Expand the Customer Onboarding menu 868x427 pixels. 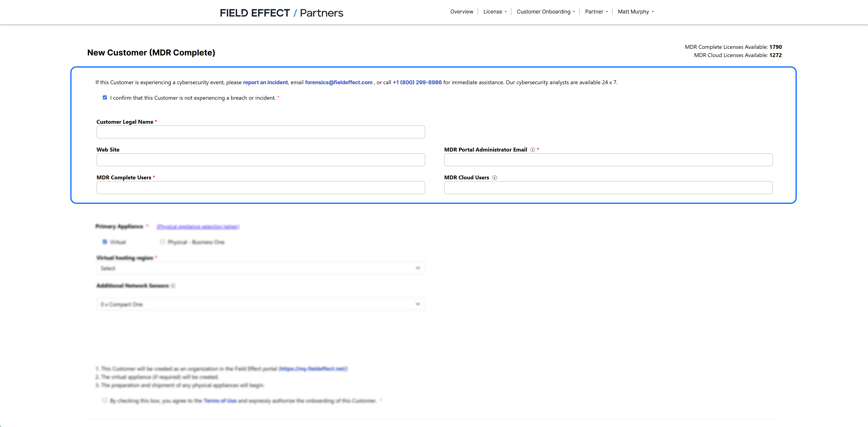click(545, 12)
